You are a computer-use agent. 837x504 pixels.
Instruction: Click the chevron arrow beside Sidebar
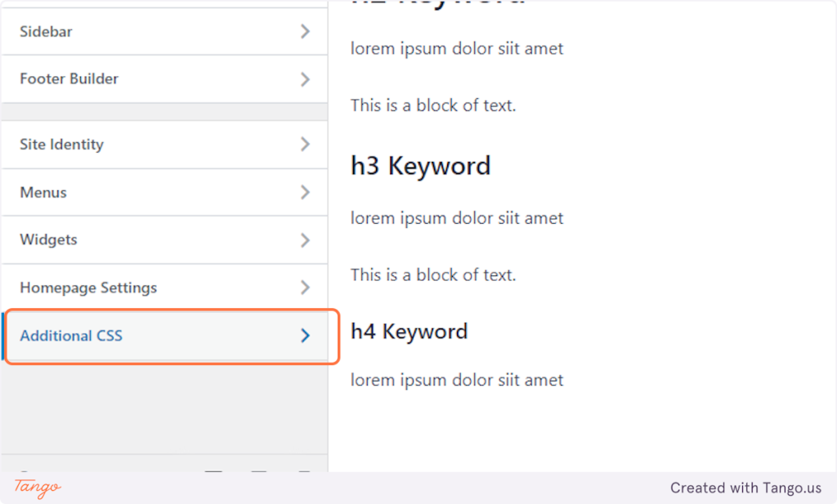point(305,32)
